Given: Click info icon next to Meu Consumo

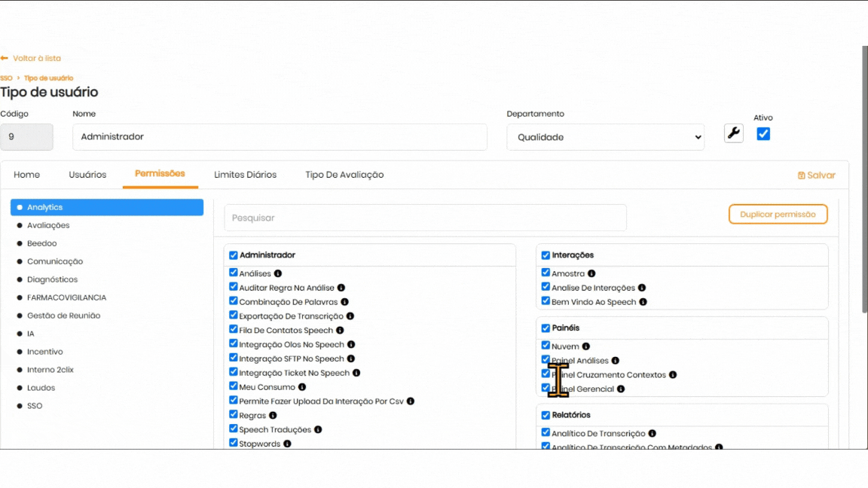Looking at the screenshot, I should pos(302,387).
